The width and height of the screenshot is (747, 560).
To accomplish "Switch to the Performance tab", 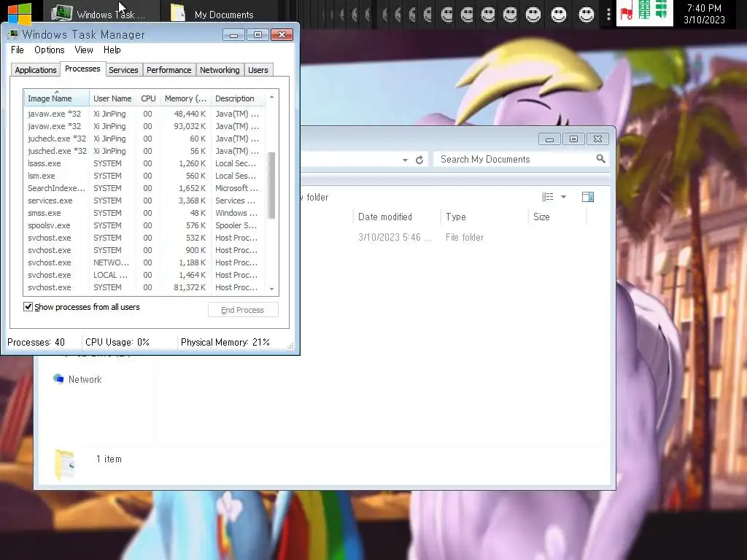I will coord(169,70).
